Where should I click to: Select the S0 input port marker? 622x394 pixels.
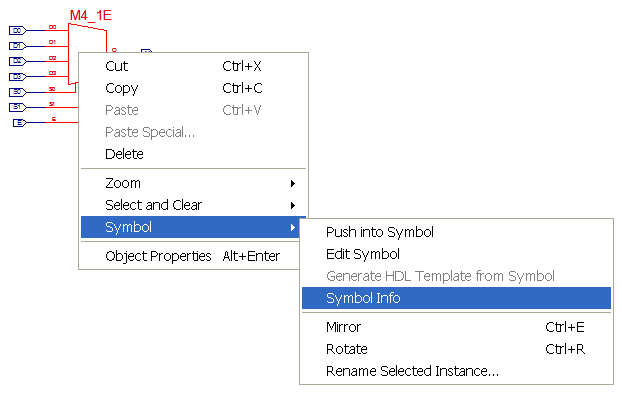pyautogui.click(x=17, y=92)
